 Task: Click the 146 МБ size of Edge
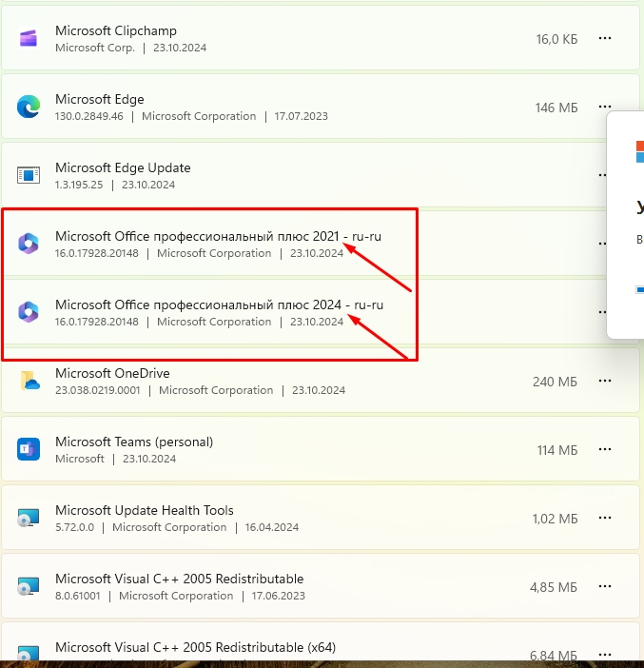[x=556, y=108]
